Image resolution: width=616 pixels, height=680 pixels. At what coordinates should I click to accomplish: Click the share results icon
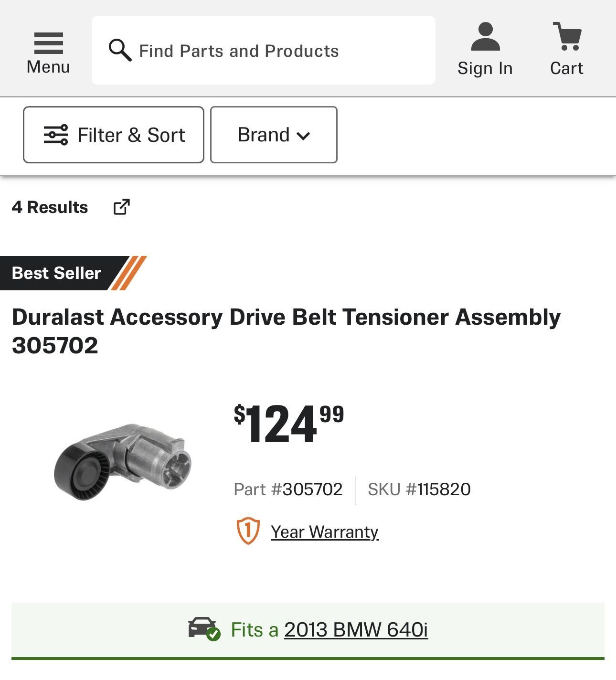[x=121, y=207]
